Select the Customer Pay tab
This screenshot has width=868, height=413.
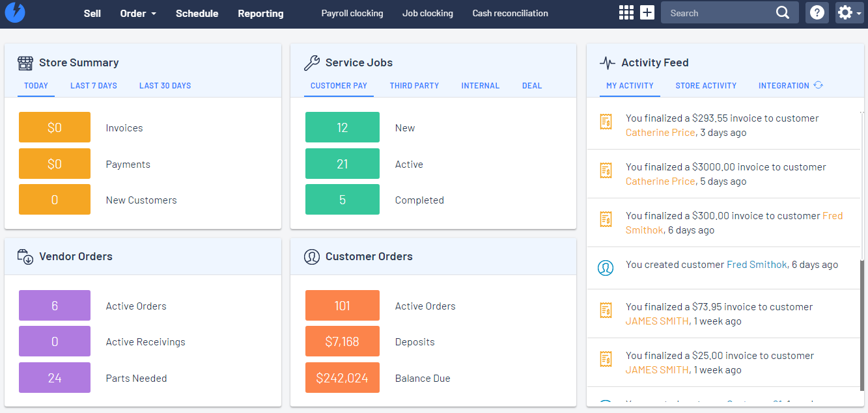(339, 86)
